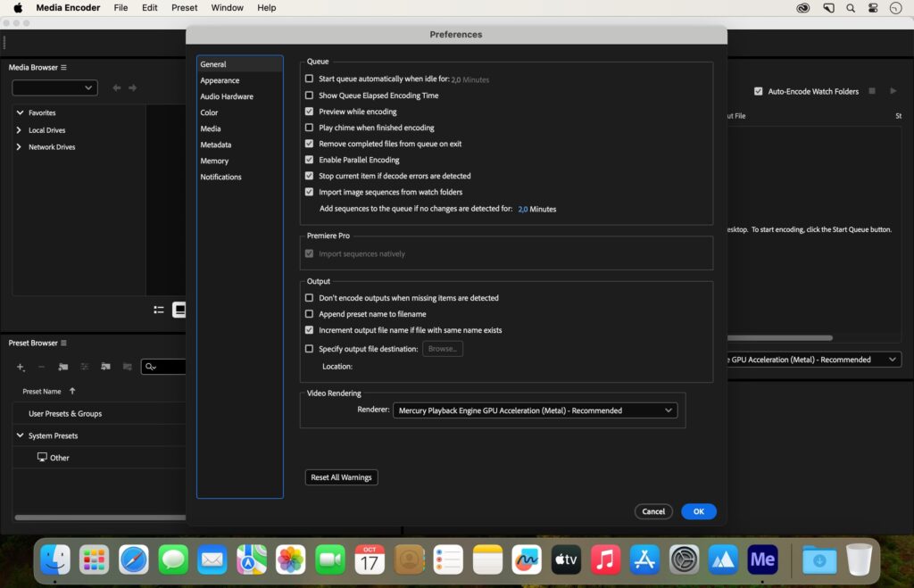
Task: Click the create new preset group icon
Action: click(x=63, y=367)
